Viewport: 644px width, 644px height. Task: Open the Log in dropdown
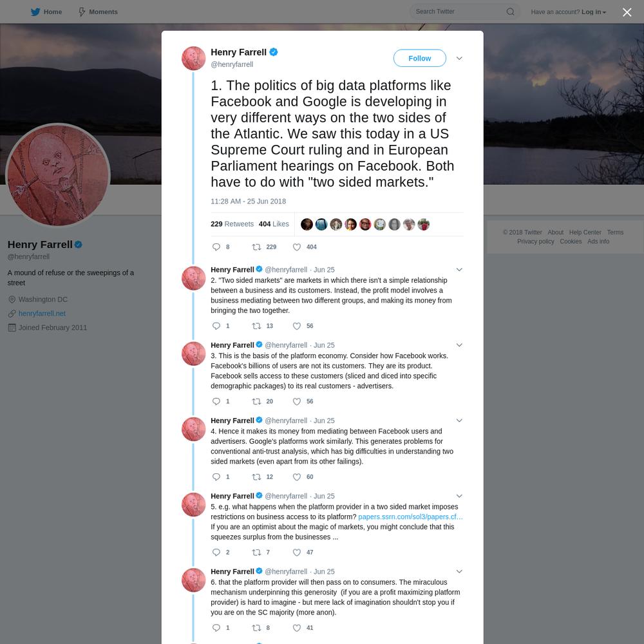pos(594,12)
